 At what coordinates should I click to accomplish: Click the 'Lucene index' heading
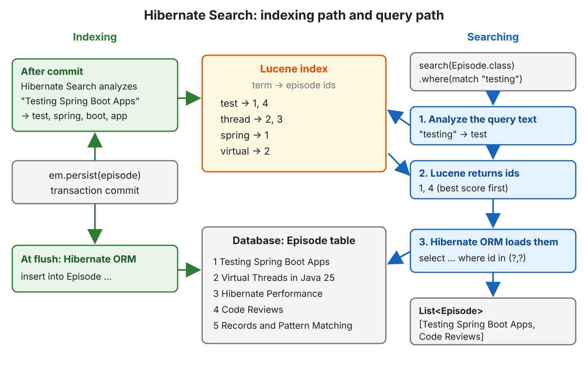[x=294, y=69]
